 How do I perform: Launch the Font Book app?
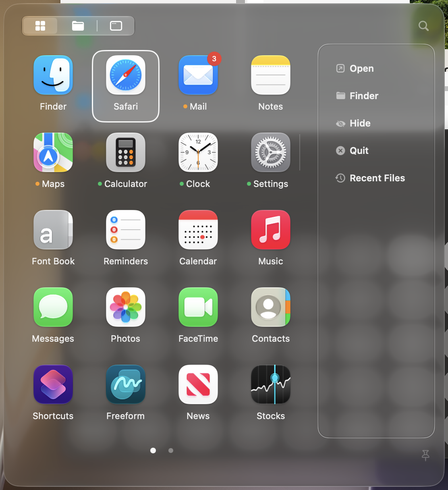click(x=53, y=230)
